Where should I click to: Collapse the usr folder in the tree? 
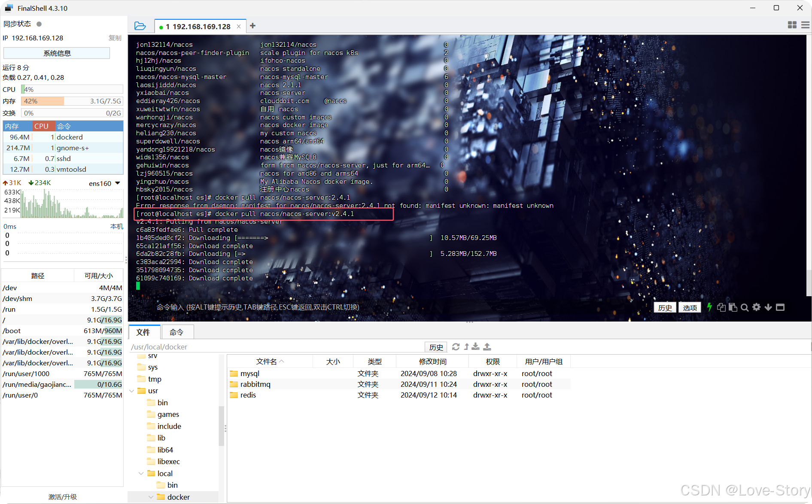(132, 391)
